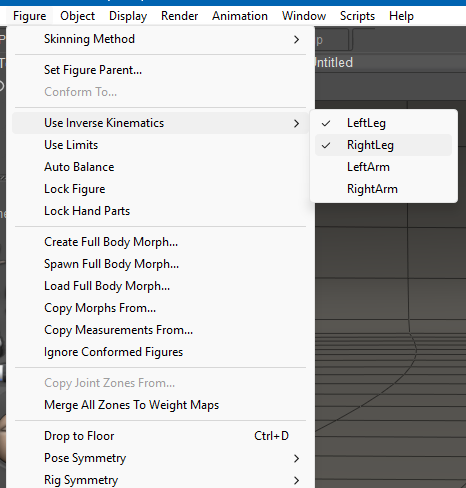Open the Object menu
This screenshot has width=466, height=488.
tap(77, 16)
